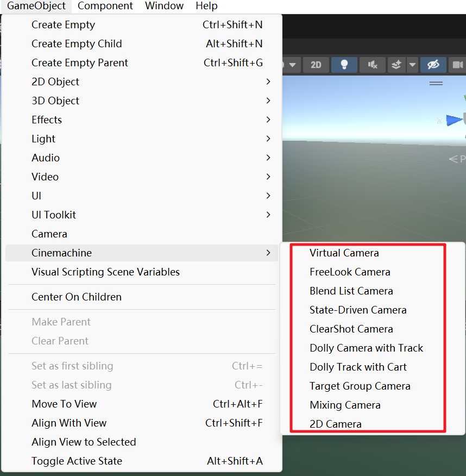Toggle scene audio mute icon
Viewport: 466px width, 476px height.
click(x=372, y=65)
